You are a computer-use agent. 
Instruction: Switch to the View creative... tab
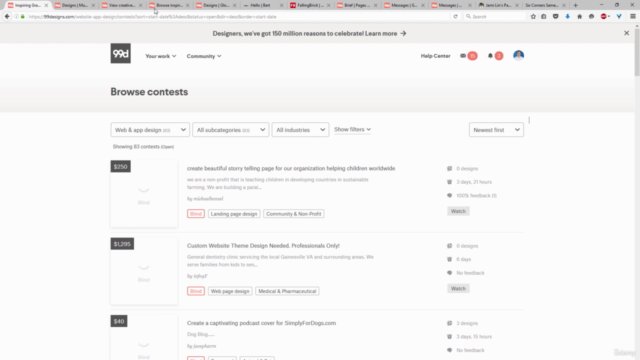(121, 5)
